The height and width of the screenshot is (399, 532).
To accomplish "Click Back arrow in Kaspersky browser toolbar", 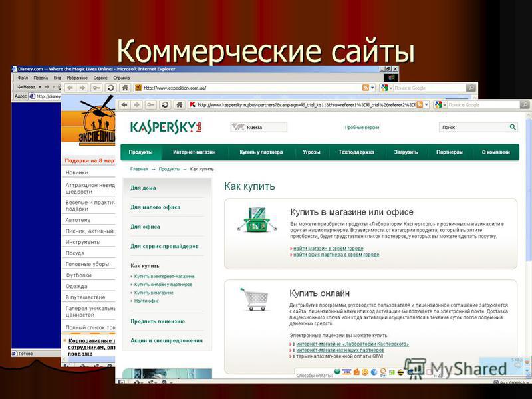I will point(124,105).
